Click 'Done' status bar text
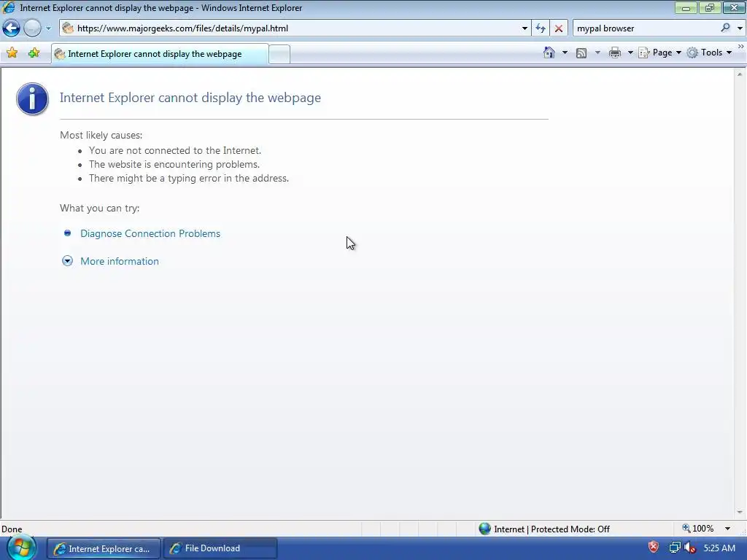Screen dimensions: 747x560 coord(12,529)
